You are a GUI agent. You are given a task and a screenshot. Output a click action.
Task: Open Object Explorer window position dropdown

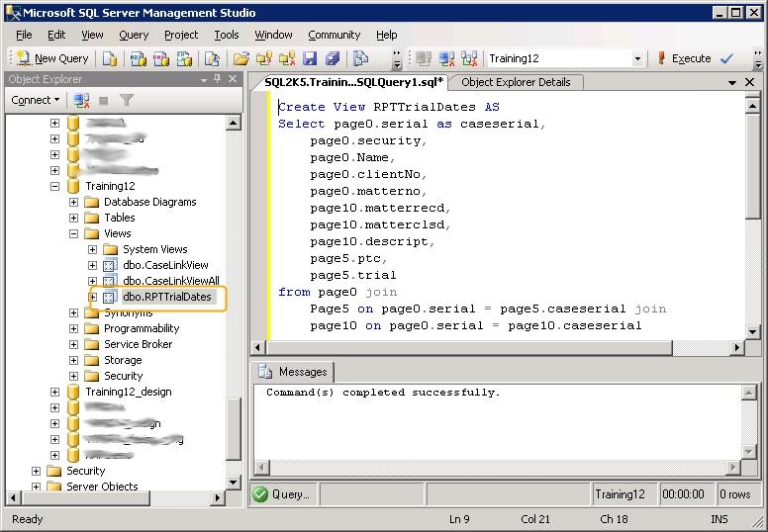tap(204, 79)
